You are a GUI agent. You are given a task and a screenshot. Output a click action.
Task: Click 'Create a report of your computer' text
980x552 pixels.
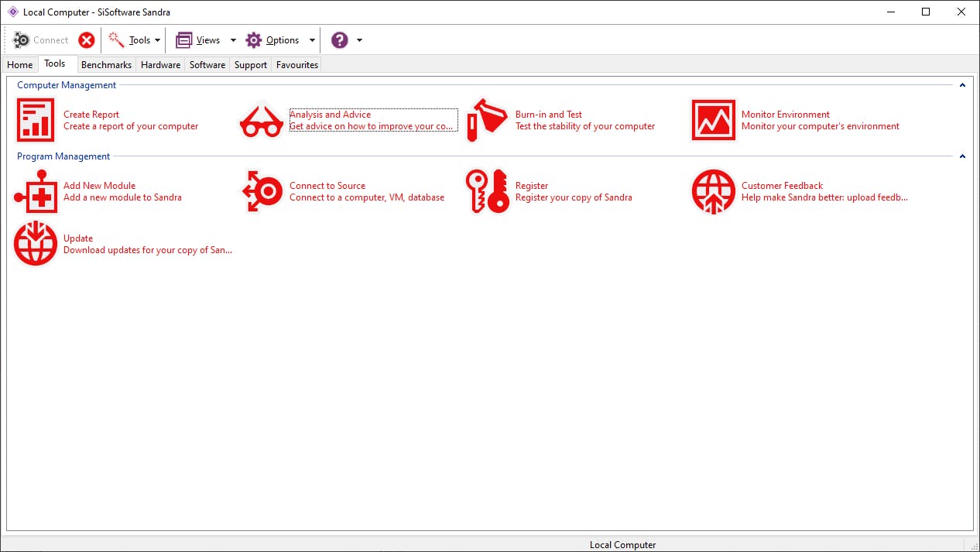tap(131, 126)
